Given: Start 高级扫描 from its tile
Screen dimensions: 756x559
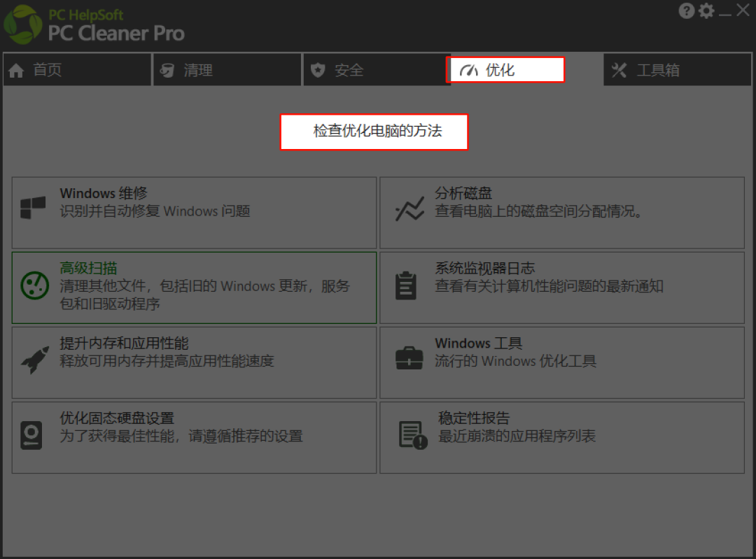Looking at the screenshot, I should [x=195, y=288].
